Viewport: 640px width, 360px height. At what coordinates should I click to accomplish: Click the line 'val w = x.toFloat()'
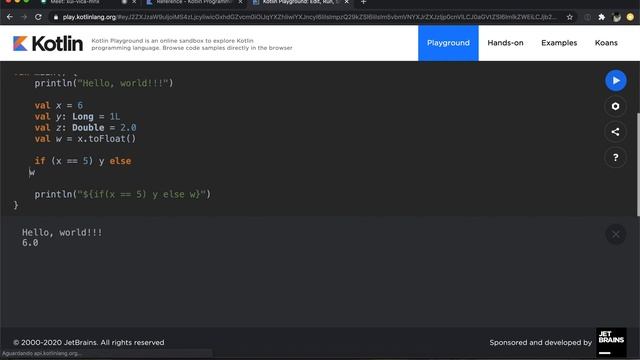coord(85,139)
